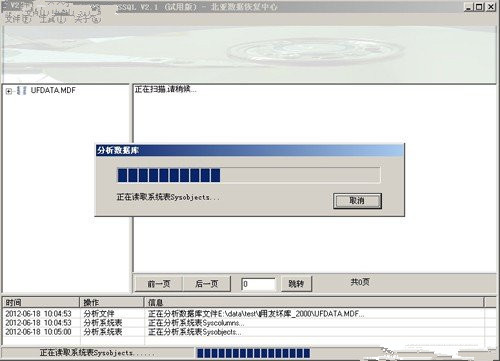This screenshot has height=361, width=500.
Task: Click the 正在扫描 scanning message text
Action: point(165,89)
